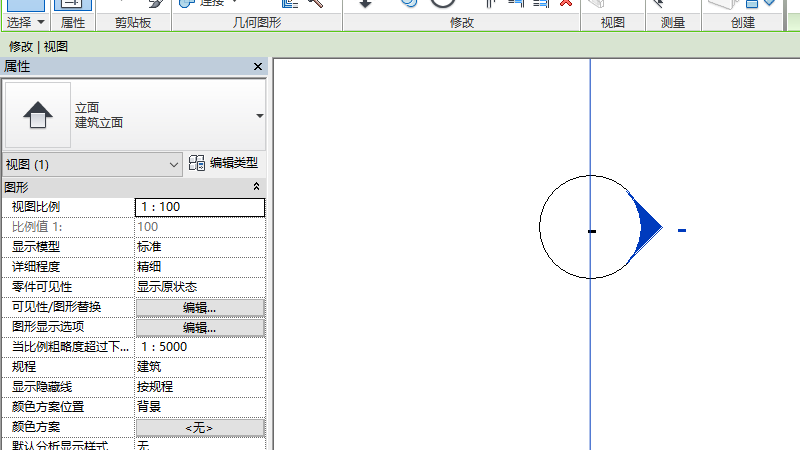Click the elevation type arrow thumbnail

pos(37,115)
